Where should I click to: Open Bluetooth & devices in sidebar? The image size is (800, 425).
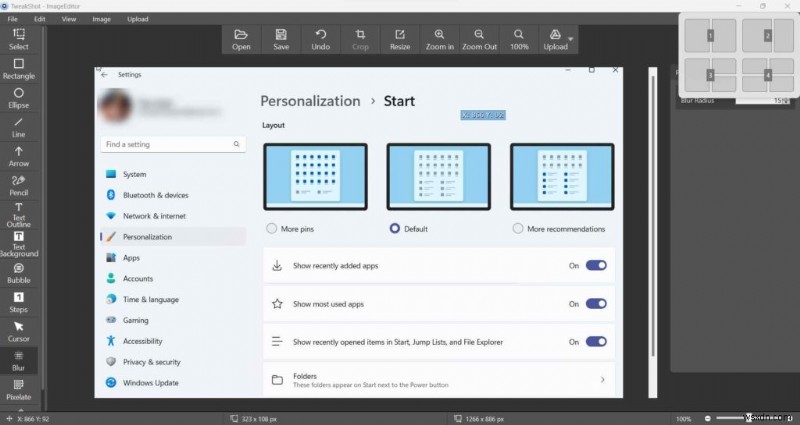pyautogui.click(x=173, y=195)
